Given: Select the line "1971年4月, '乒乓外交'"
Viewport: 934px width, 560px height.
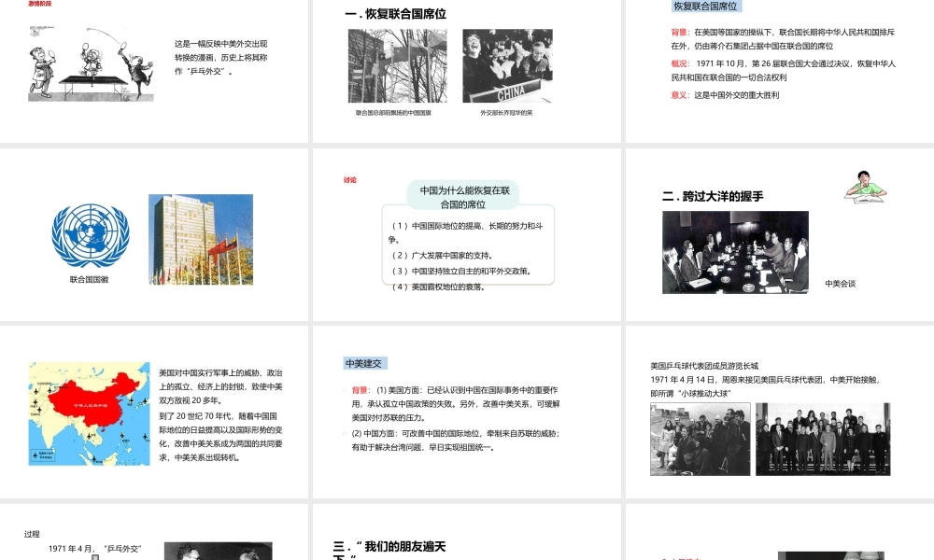Looking at the screenshot, I should [94, 548].
